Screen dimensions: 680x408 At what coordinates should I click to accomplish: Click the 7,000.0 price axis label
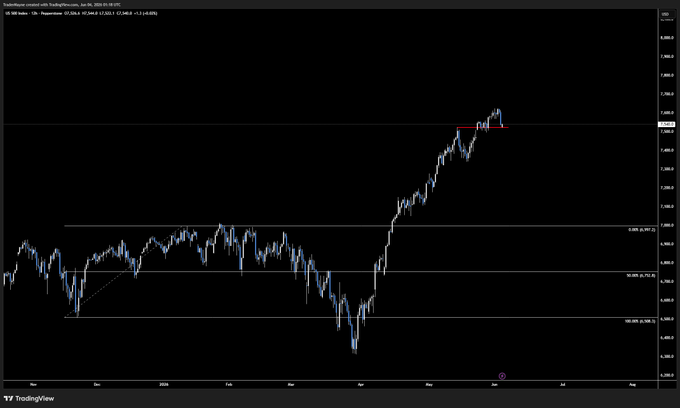click(x=667, y=225)
